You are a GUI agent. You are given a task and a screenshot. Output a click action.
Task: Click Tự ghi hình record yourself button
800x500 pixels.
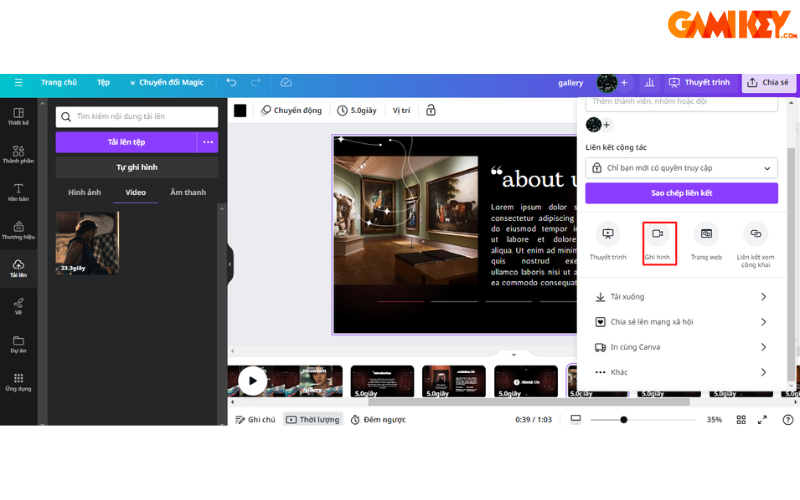coord(137,167)
